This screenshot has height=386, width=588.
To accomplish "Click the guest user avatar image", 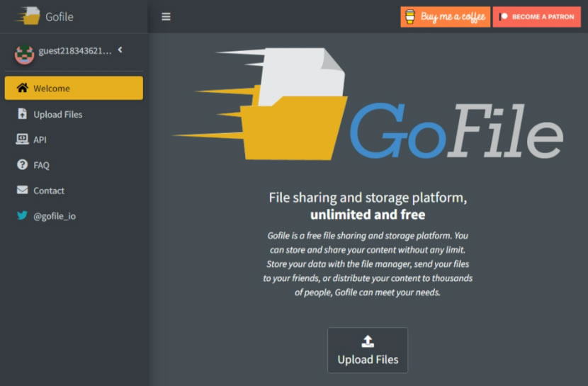I will [x=25, y=53].
